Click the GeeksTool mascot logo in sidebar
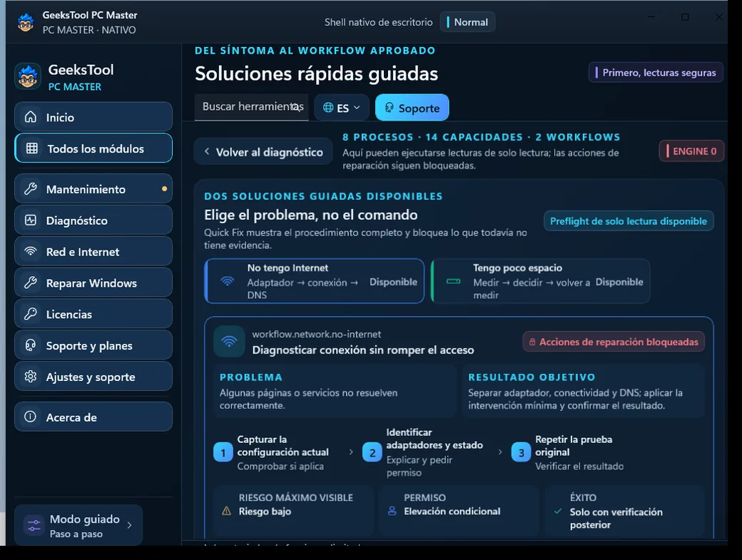 (x=27, y=76)
